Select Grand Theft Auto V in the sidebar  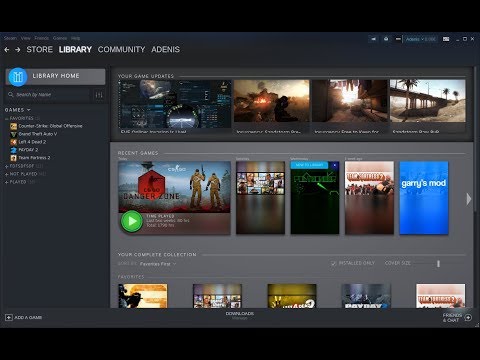pyautogui.click(x=38, y=134)
